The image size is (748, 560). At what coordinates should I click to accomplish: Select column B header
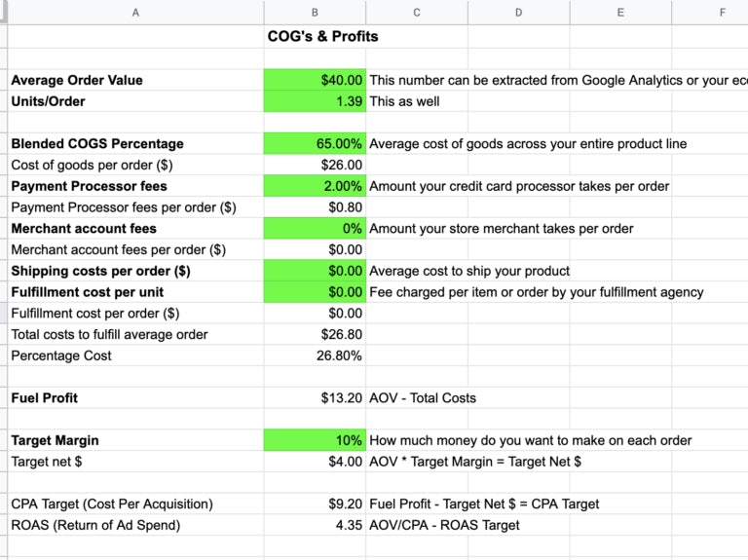[315, 13]
